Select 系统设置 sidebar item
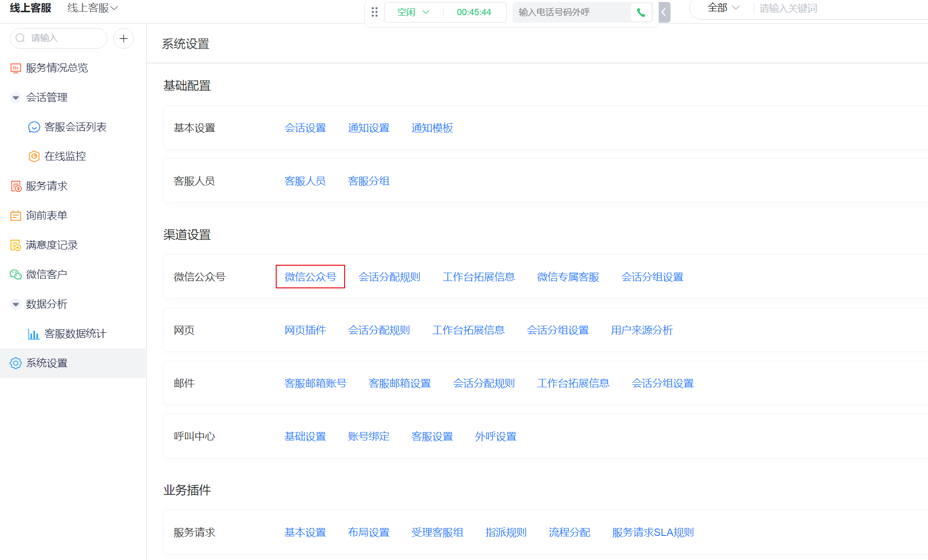The height and width of the screenshot is (560, 928). tap(73, 363)
